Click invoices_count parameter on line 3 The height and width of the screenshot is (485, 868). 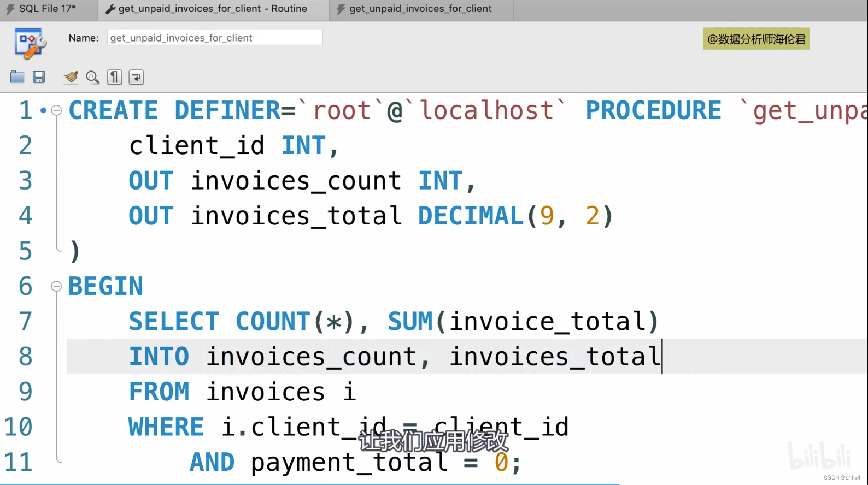(x=296, y=181)
